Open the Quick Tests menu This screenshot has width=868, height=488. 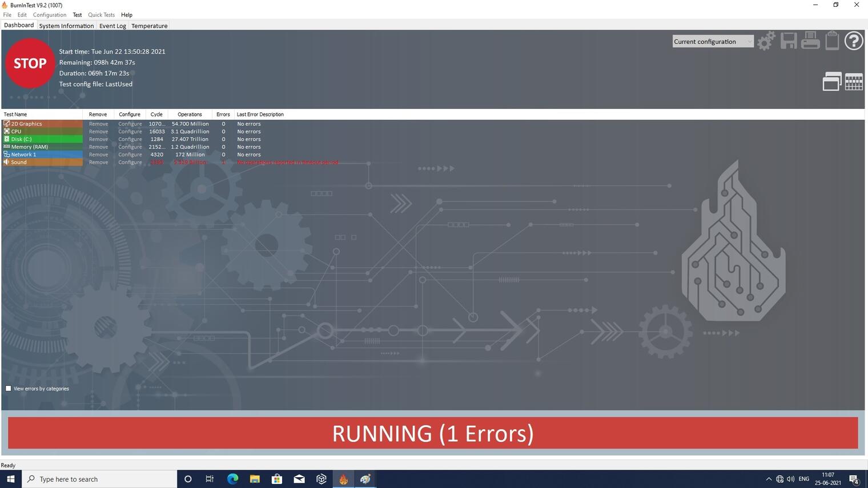coord(101,15)
